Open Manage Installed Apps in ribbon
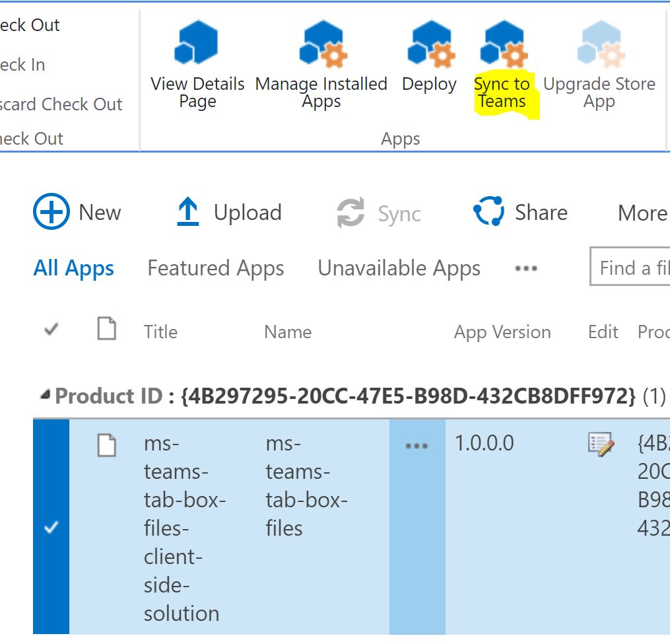670x644 pixels. (321, 45)
